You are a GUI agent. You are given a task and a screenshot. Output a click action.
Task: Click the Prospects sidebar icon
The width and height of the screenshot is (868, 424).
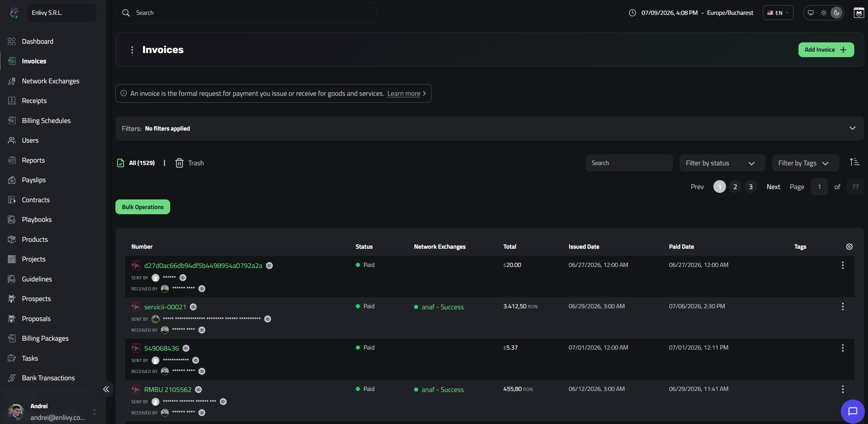click(12, 299)
